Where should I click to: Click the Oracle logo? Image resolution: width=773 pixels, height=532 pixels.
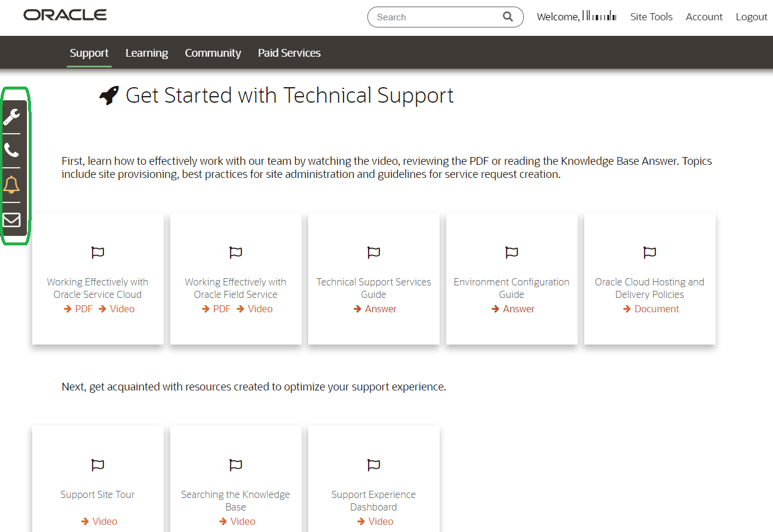pos(65,15)
